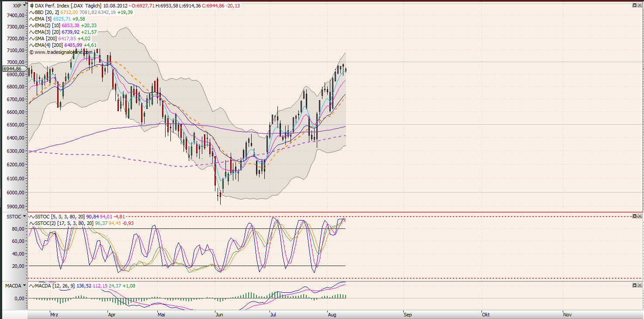Maximize the MACDA indicator pane
The height and width of the screenshot is (319, 644).
(x=634, y=285)
